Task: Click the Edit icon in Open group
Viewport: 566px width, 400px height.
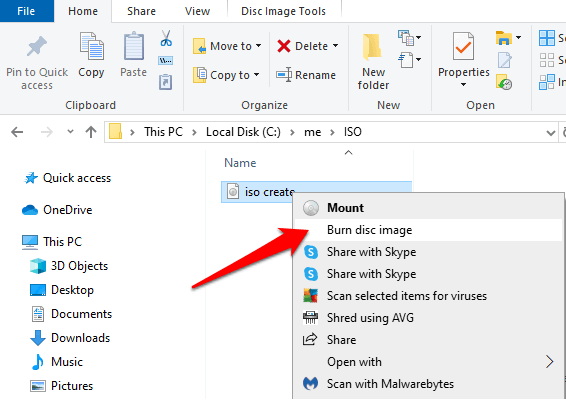Action: pyautogui.click(x=505, y=60)
